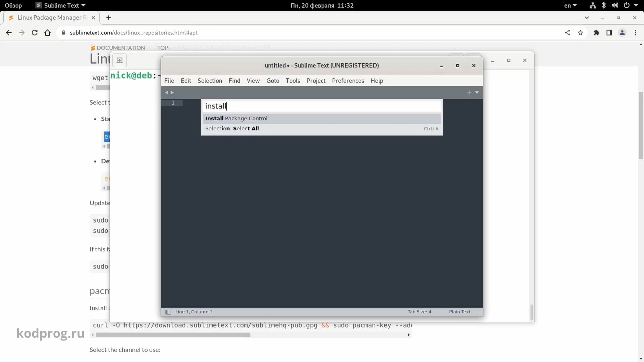
Task: Click the TOP link on the page
Action: point(163,48)
